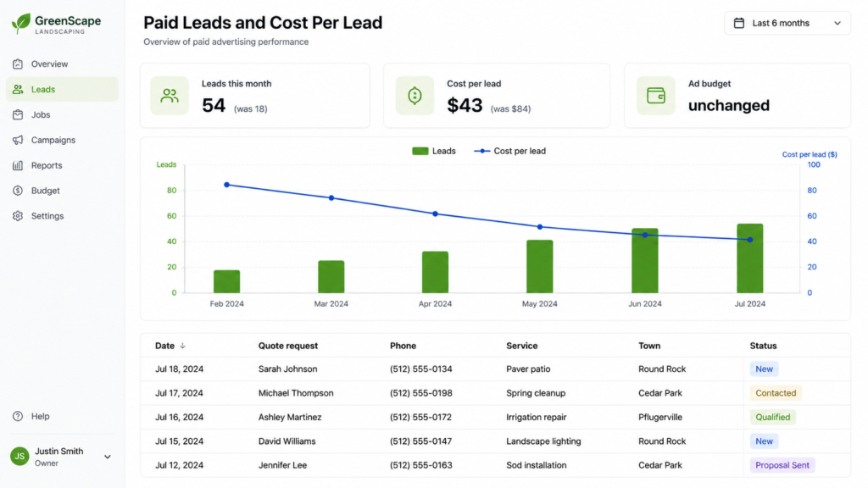
Task: Click the Town column header
Action: [649, 346]
